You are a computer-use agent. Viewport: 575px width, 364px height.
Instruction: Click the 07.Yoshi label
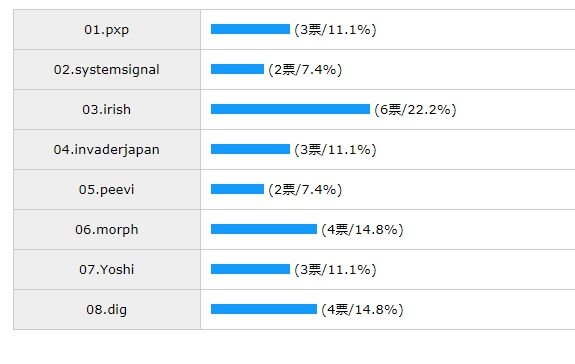[107, 269]
